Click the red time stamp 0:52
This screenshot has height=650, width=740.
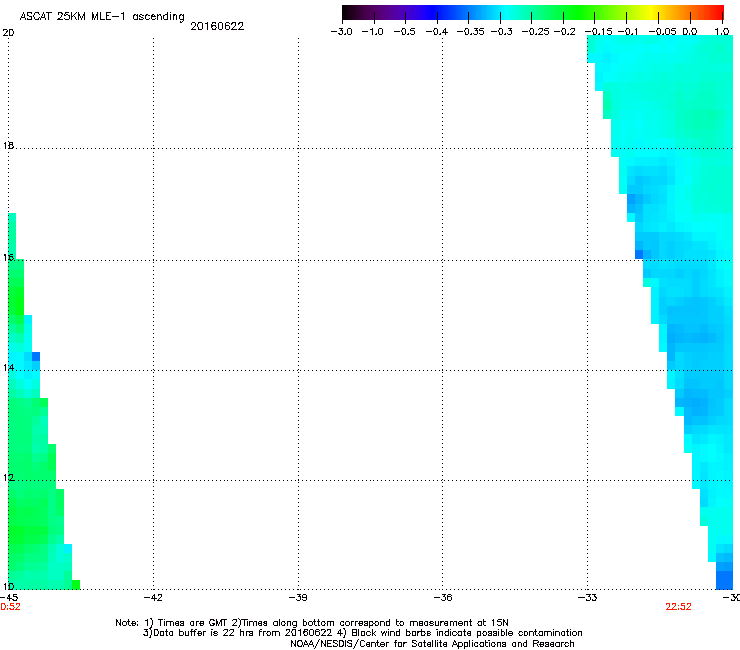[10, 607]
